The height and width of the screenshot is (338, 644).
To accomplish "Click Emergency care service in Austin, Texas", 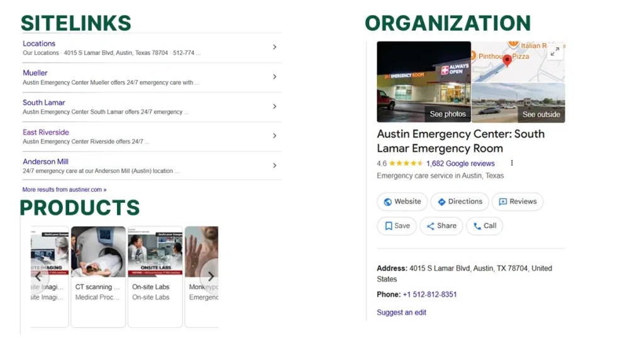I will click(x=440, y=175).
